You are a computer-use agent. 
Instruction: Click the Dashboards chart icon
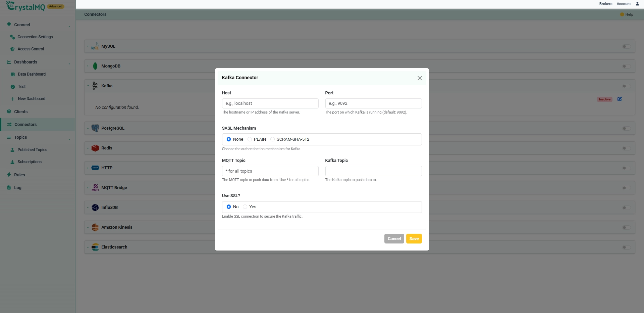click(9, 62)
